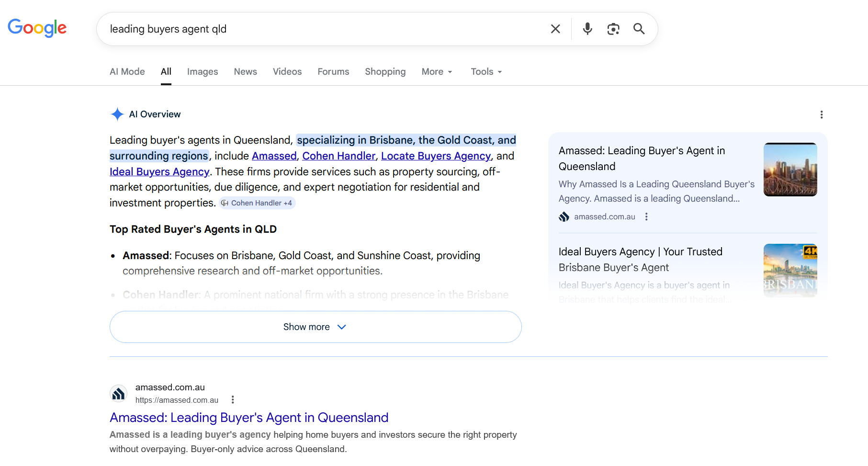
Task: Open result titled Amassed: Leading Buyer's Agent in Queensland
Action: 249,418
